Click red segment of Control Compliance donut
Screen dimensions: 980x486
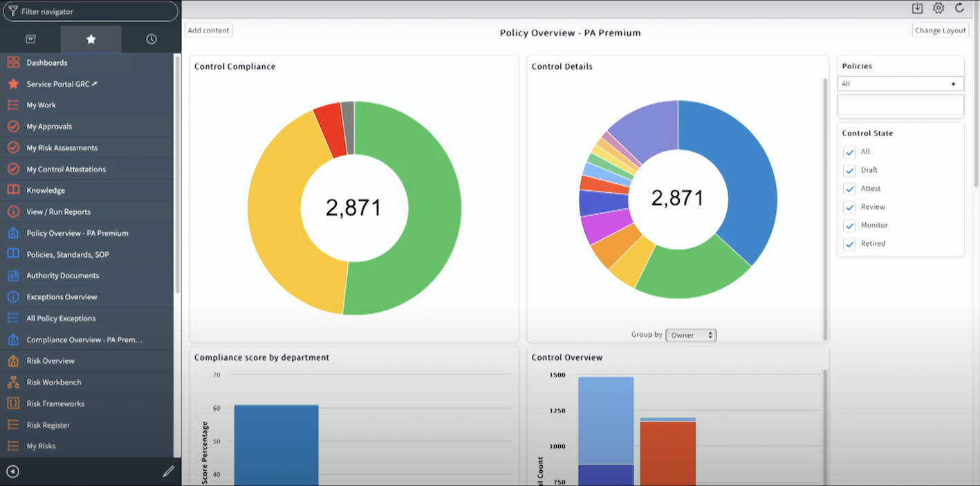click(x=331, y=130)
